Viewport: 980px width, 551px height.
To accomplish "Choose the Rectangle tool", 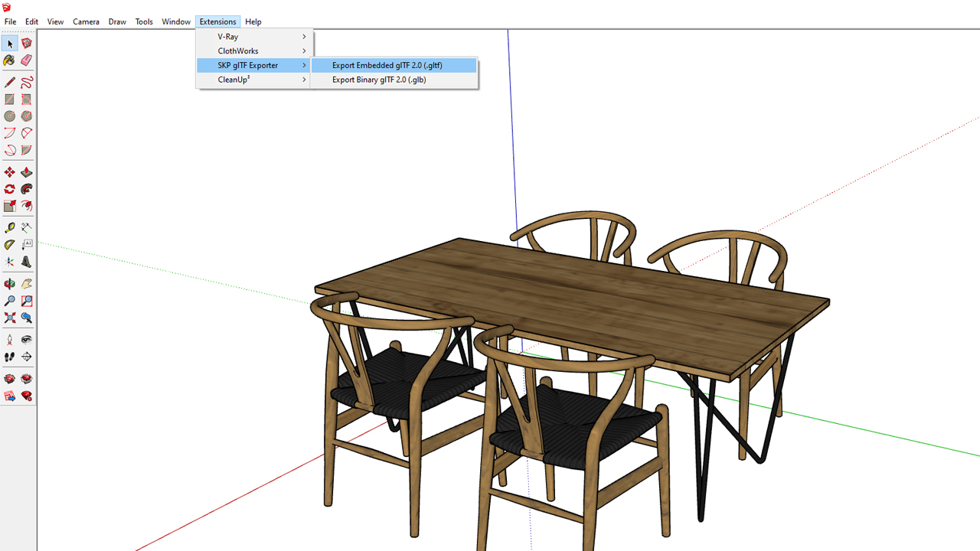I will point(10,99).
